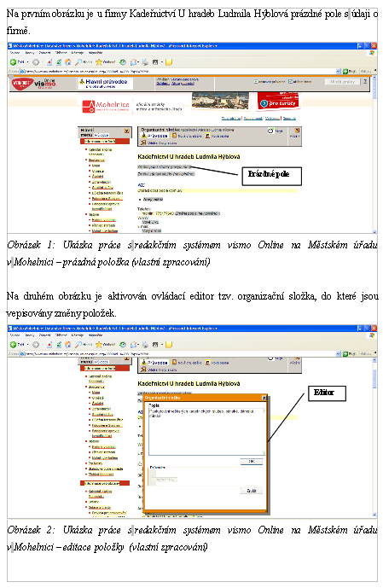This screenshot has width=383, height=588.
Task: Open the Soubor menu in Obrázek 1 browser
Action: tap(15, 53)
